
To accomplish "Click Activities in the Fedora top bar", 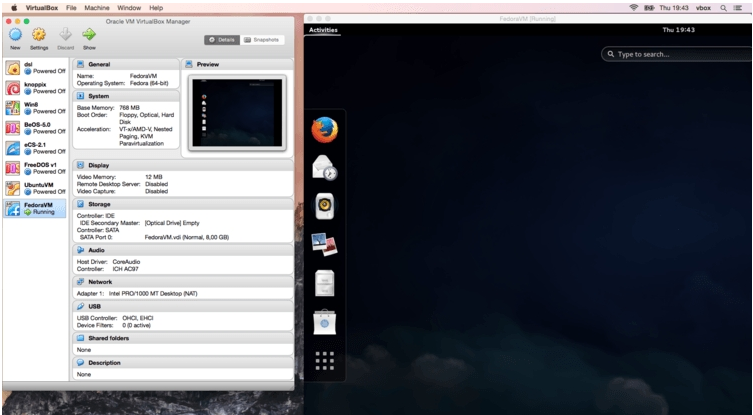I will coord(323,30).
